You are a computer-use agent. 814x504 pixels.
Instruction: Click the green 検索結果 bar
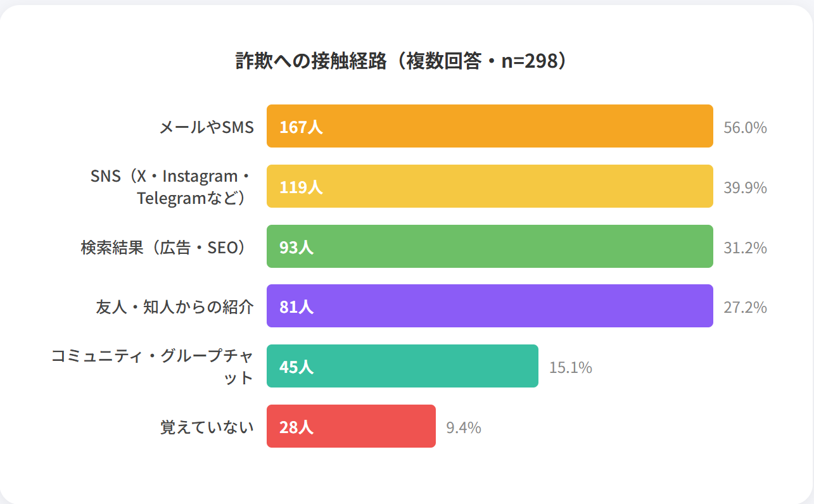click(490, 246)
